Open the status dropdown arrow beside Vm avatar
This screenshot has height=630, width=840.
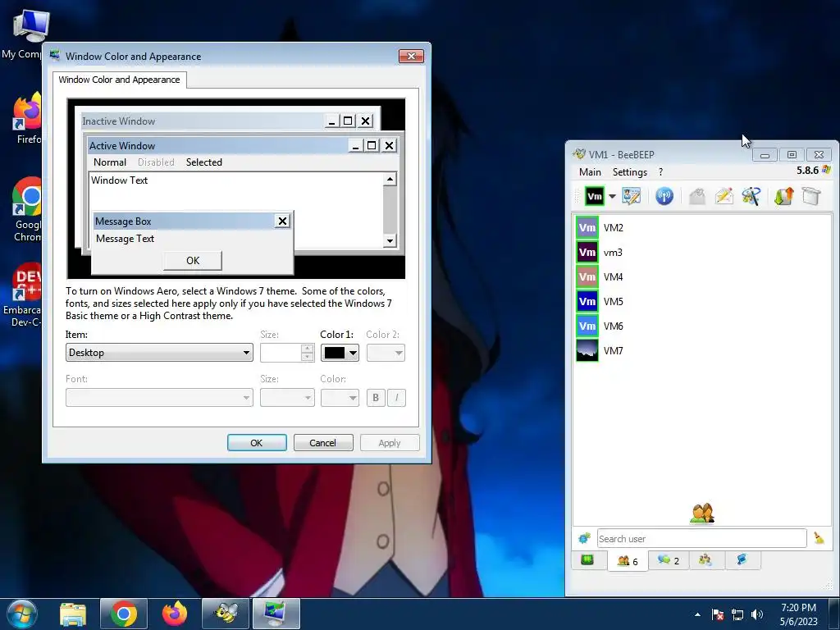[612, 196]
